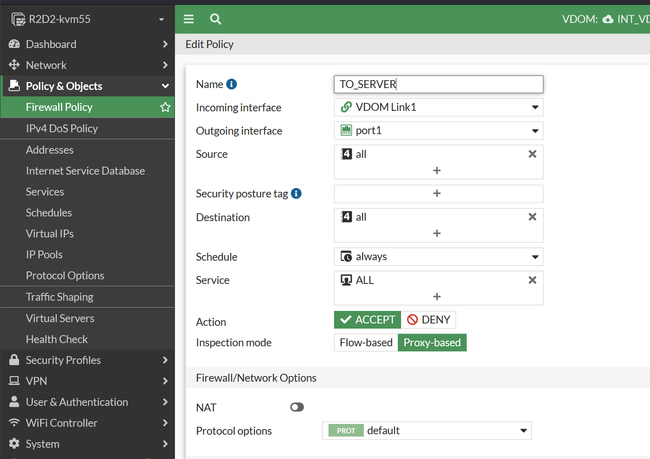Expand the Protocol options dropdown

tap(428, 431)
